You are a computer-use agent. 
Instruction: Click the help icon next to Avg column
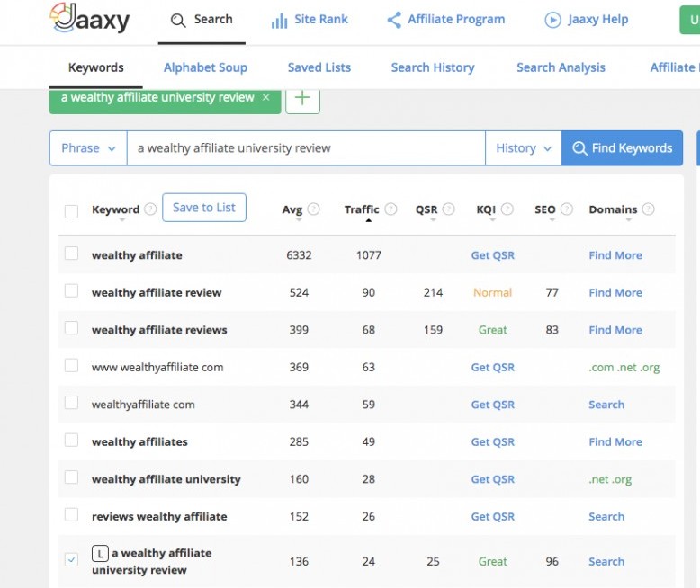coord(314,209)
